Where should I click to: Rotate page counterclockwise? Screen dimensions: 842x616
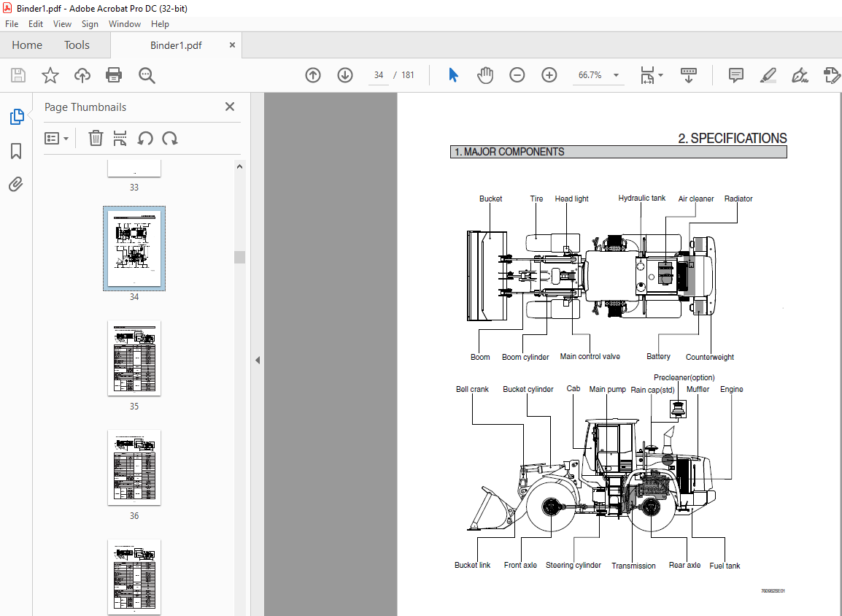coord(145,139)
